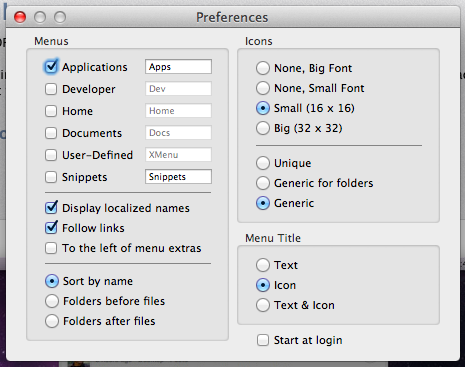
Task: Tick the Start at login checkbox
Action: (263, 340)
